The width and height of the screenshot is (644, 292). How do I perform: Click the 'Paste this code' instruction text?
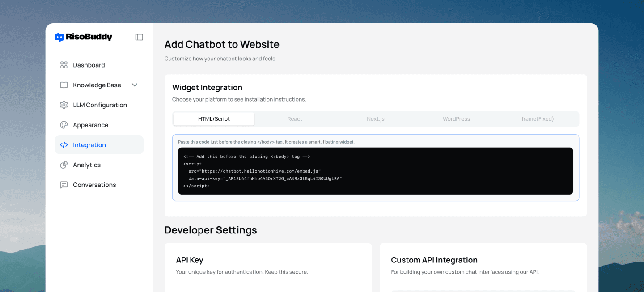click(x=266, y=142)
